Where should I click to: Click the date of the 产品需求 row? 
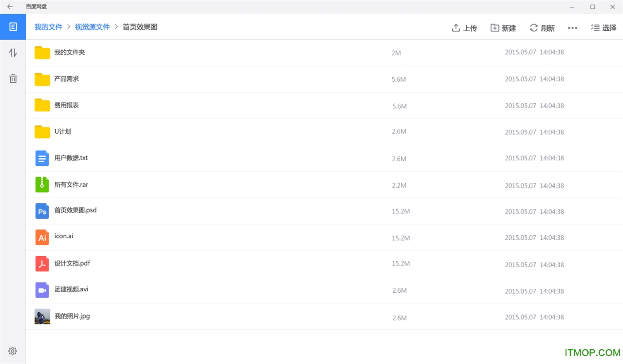coord(534,79)
